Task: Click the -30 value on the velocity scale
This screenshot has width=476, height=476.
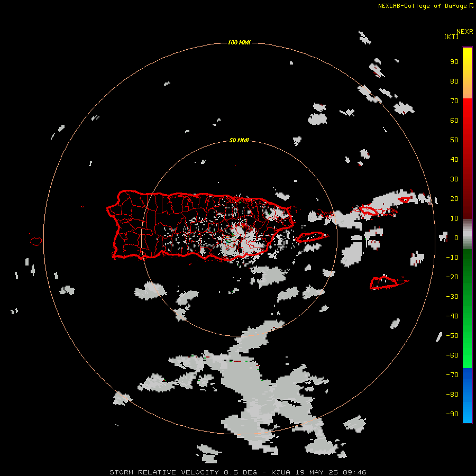Action: click(452, 297)
